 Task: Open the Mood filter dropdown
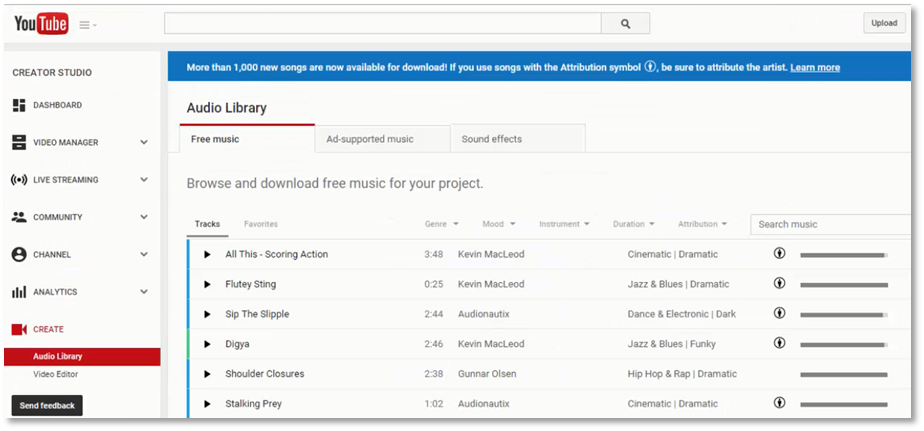499,224
